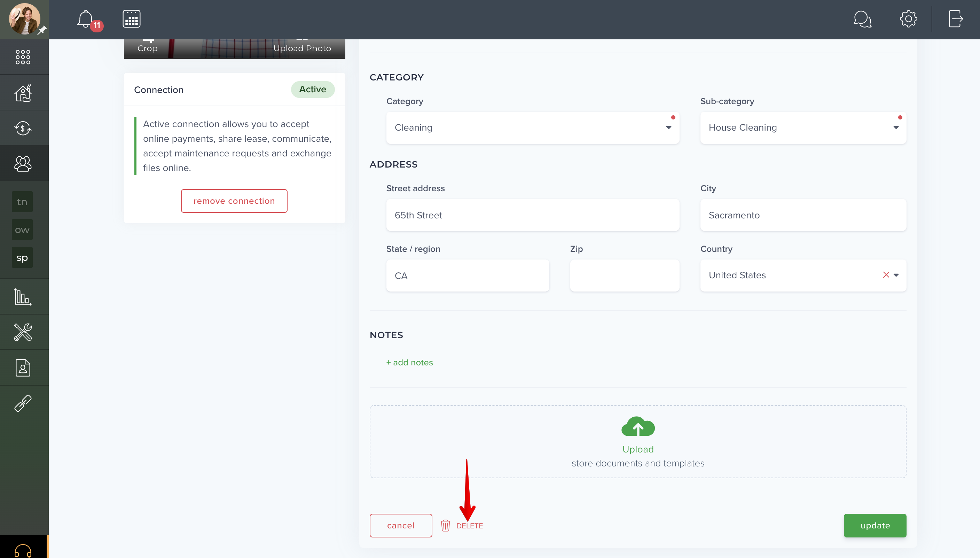Click Upload Photo
This screenshot has height=558, width=980.
(302, 48)
